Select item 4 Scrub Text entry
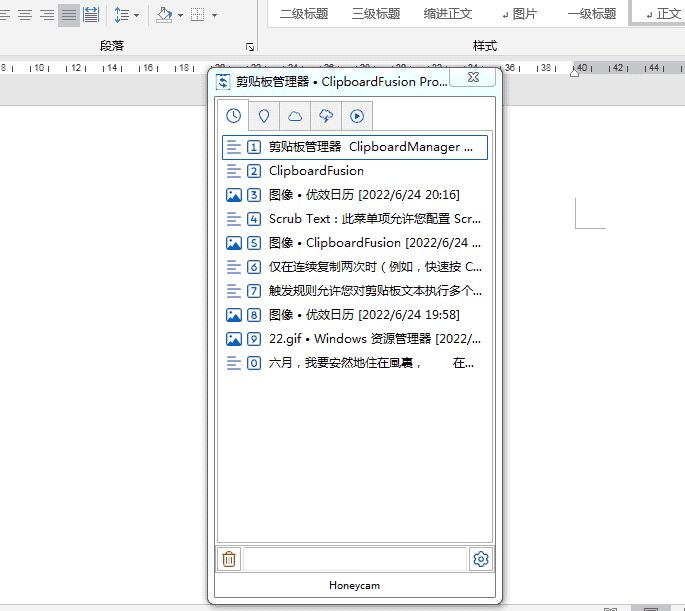The image size is (685, 611). pos(355,219)
